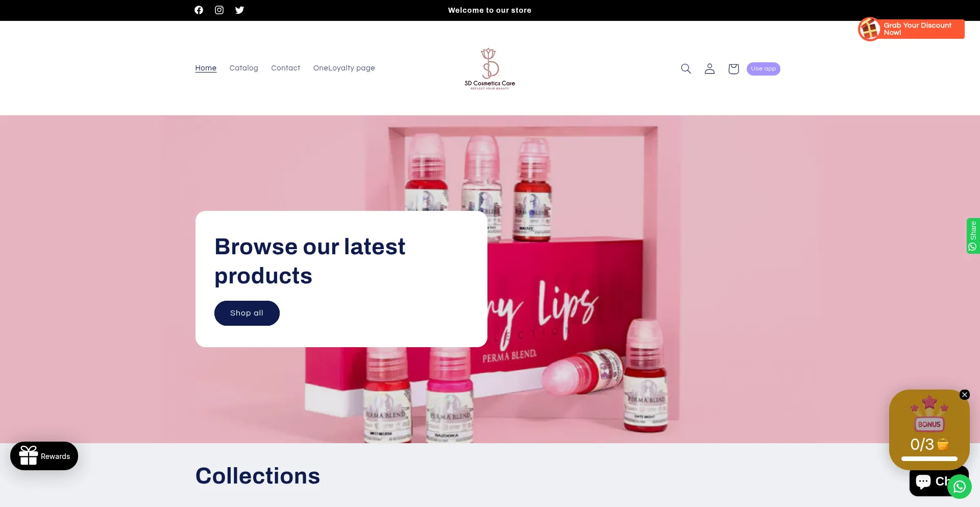
Task: Close the Bonus popup widget
Action: 964,395
